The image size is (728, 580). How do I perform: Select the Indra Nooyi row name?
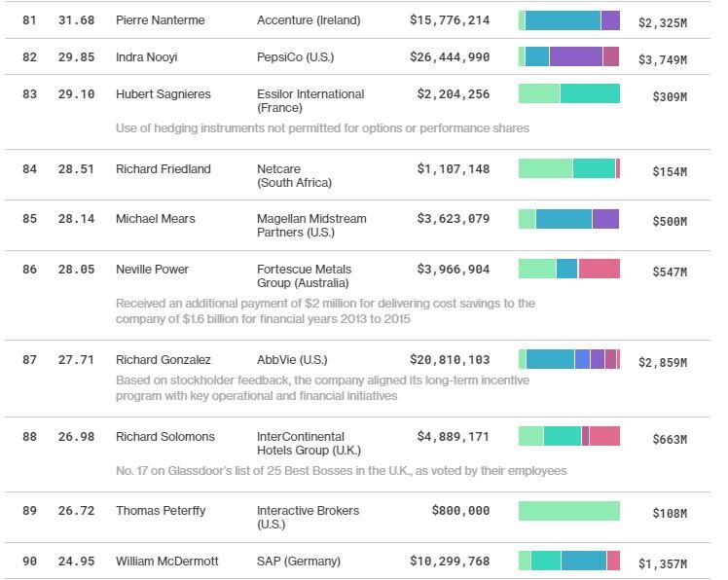[146, 57]
